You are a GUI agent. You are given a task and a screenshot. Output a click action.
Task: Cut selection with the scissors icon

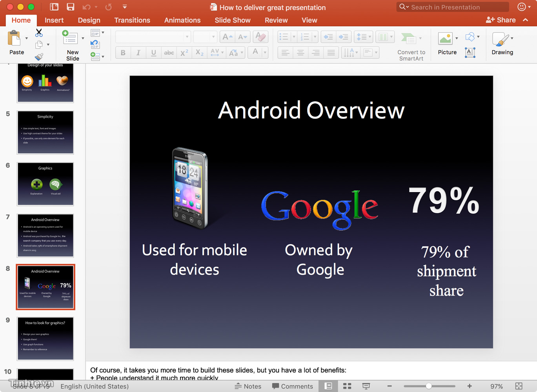[x=39, y=33]
